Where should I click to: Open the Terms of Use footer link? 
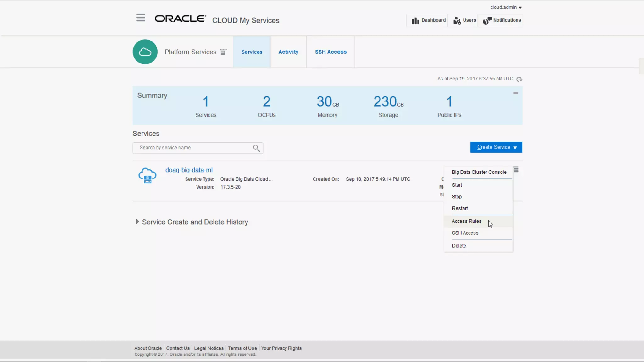click(x=242, y=348)
